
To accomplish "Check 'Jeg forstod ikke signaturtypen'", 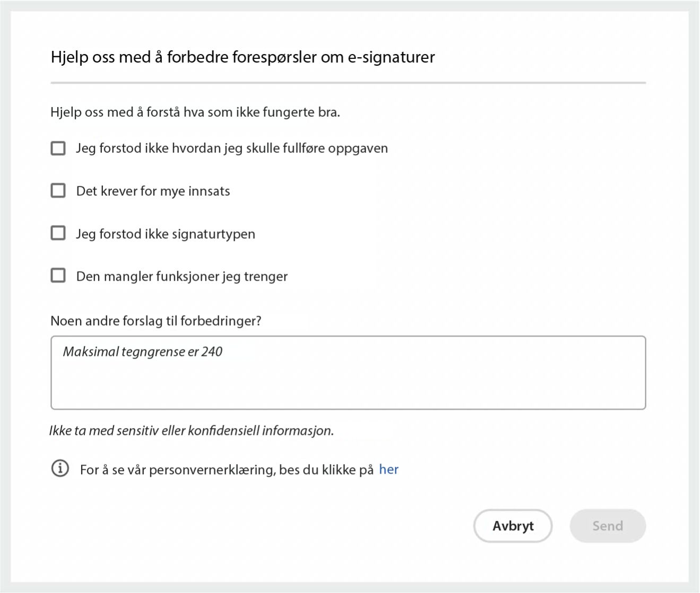I will (58, 233).
